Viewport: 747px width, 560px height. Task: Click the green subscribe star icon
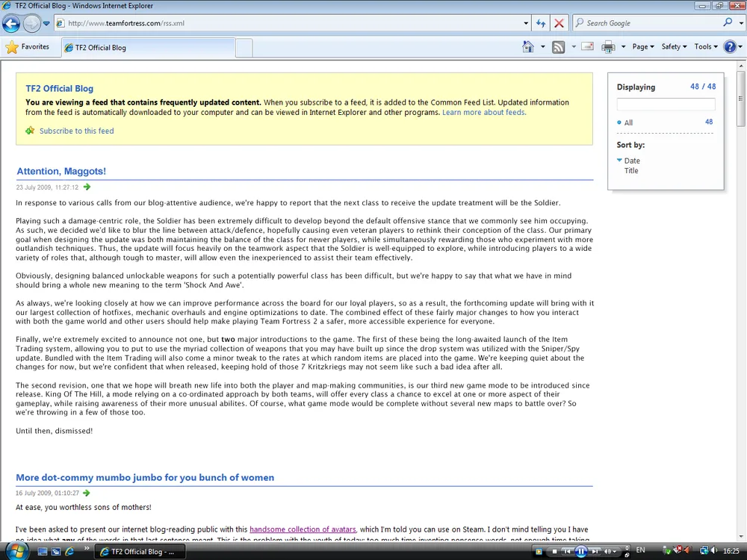click(30, 131)
